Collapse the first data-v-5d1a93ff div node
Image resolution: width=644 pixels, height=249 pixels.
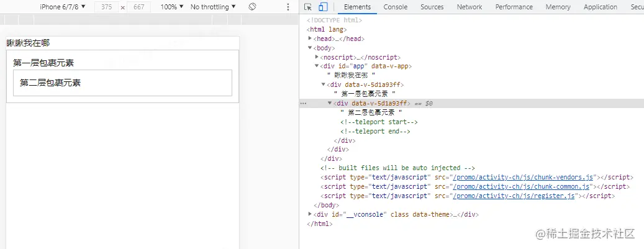click(323, 84)
